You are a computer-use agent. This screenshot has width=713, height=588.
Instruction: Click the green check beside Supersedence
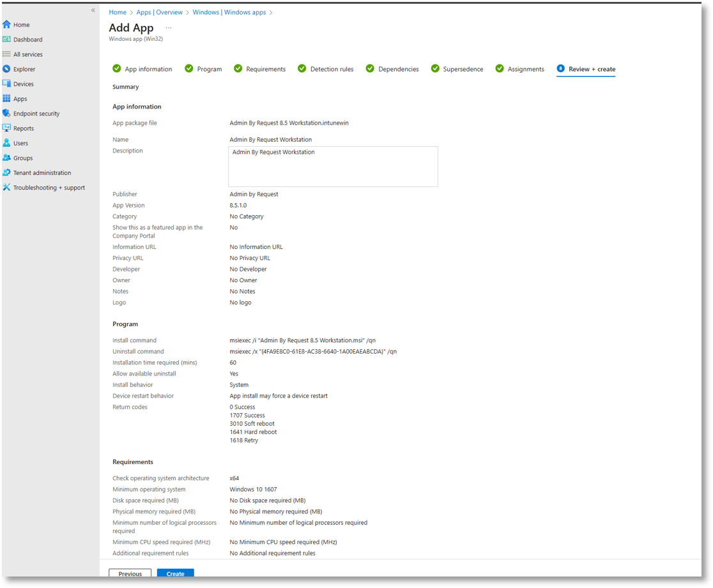(435, 68)
